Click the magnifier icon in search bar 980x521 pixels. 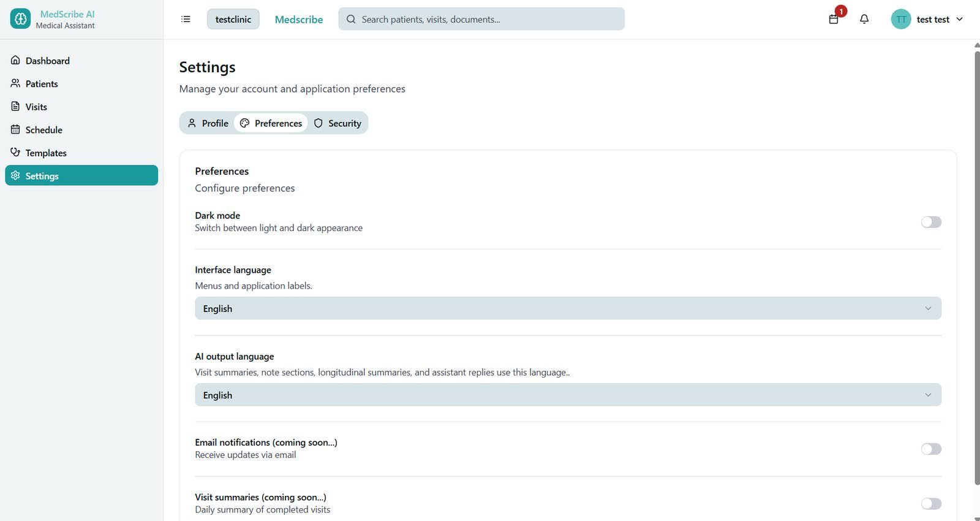click(x=351, y=19)
